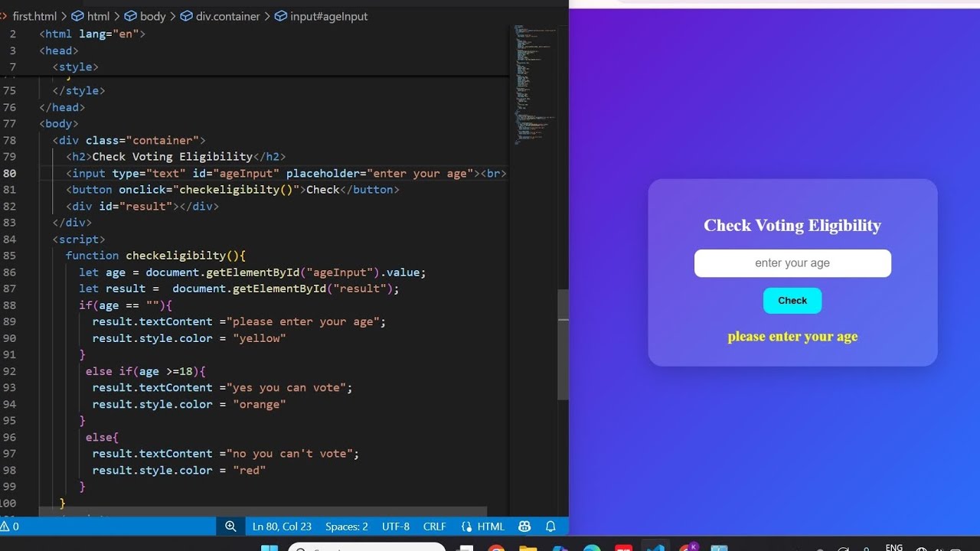
Task: Click the <script> tag on line 84
Action: [x=79, y=239]
